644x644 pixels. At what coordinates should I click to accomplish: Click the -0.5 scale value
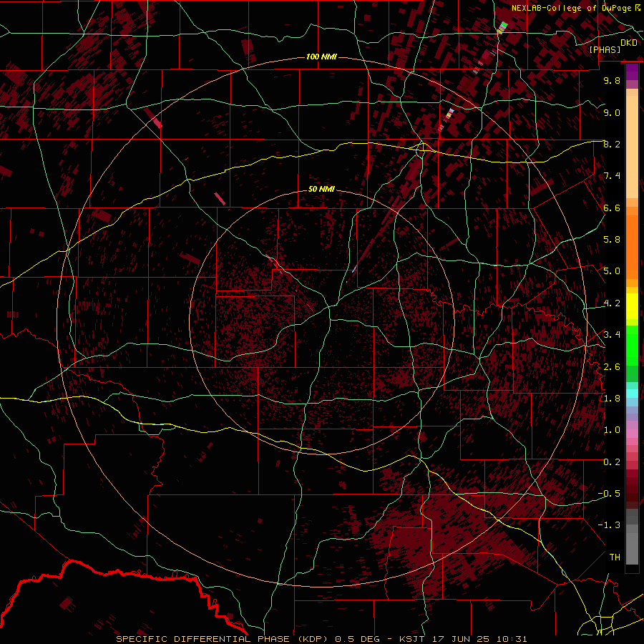point(609,494)
